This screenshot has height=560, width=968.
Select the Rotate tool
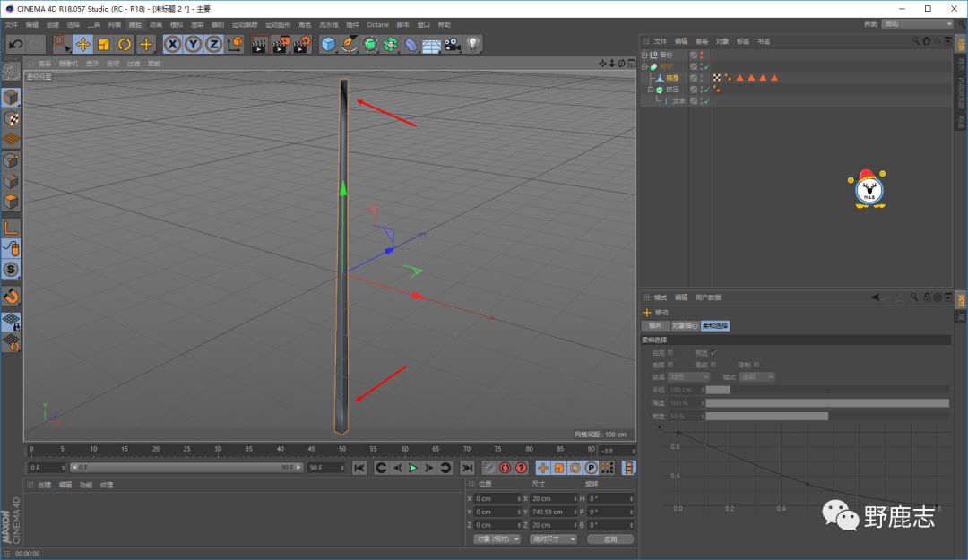point(125,44)
